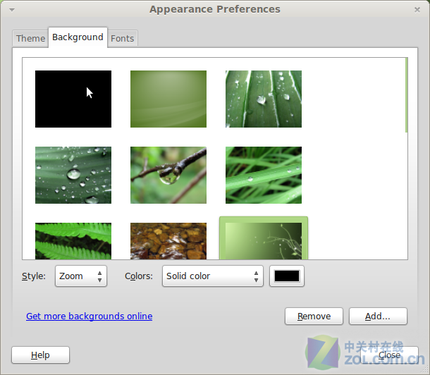Viewport: 430px width, 375px height.
Task: Click the Remove button
Action: pyautogui.click(x=314, y=316)
